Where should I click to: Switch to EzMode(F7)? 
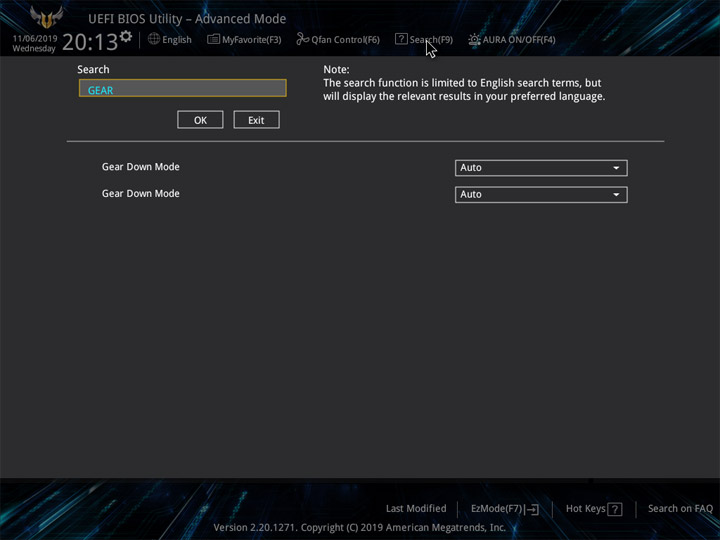pos(505,509)
